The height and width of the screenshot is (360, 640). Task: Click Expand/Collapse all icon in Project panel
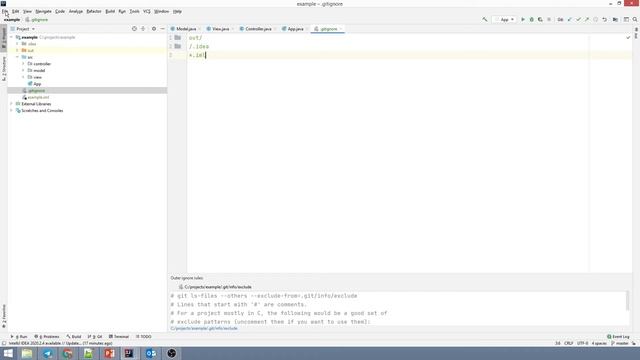(x=143, y=29)
